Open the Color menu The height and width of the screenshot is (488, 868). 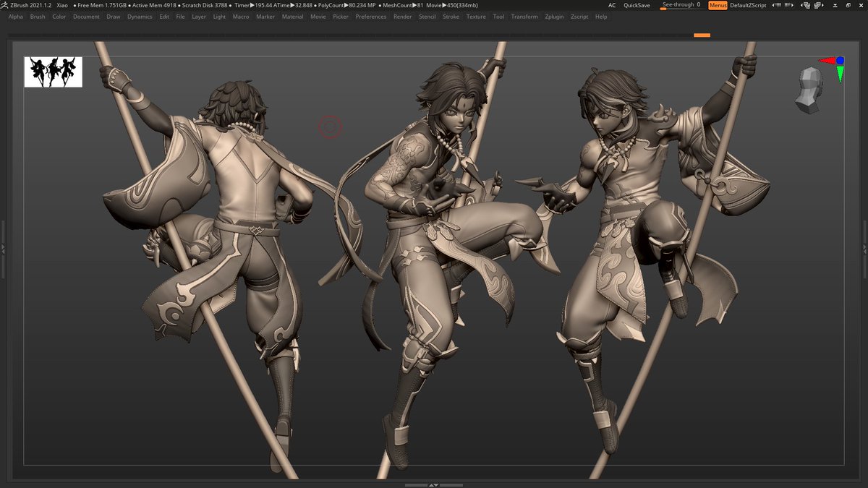click(x=59, y=17)
